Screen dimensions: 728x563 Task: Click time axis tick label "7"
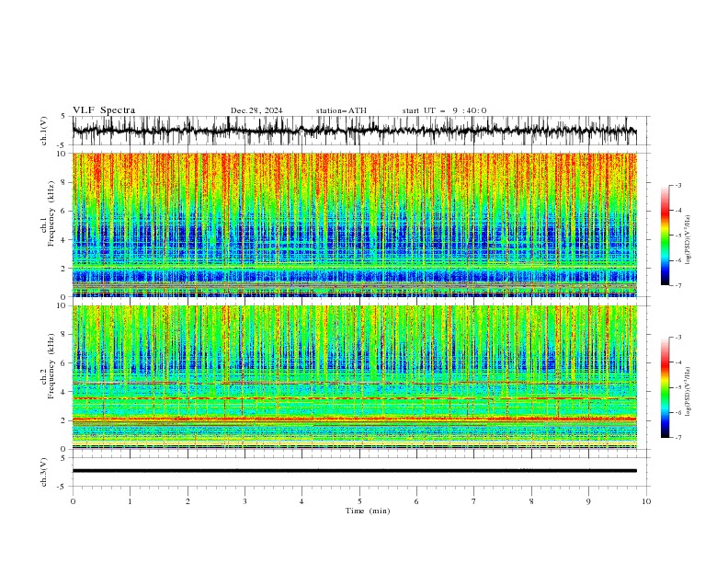(474, 501)
